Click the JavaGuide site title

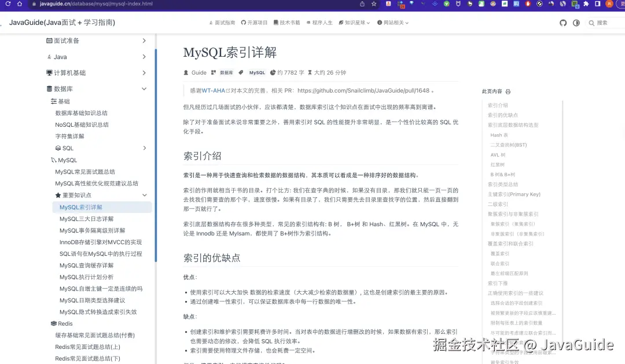[x=62, y=23]
